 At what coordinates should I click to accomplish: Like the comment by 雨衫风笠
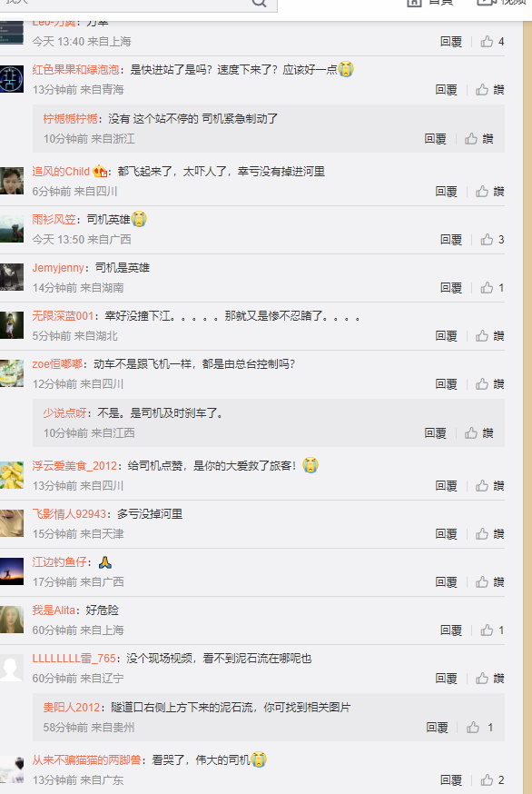tap(492, 240)
